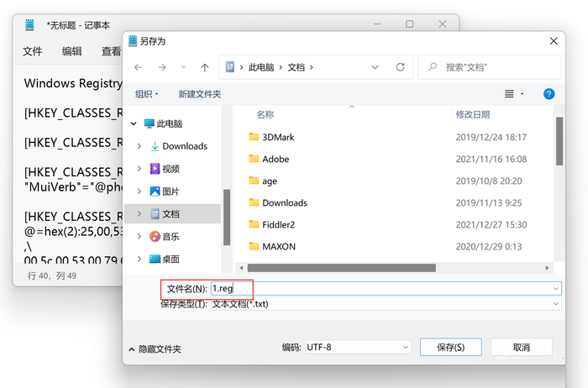Click date 2021/11/16 16:08 of Adobe
This screenshot has width=588, height=388.
click(x=491, y=159)
